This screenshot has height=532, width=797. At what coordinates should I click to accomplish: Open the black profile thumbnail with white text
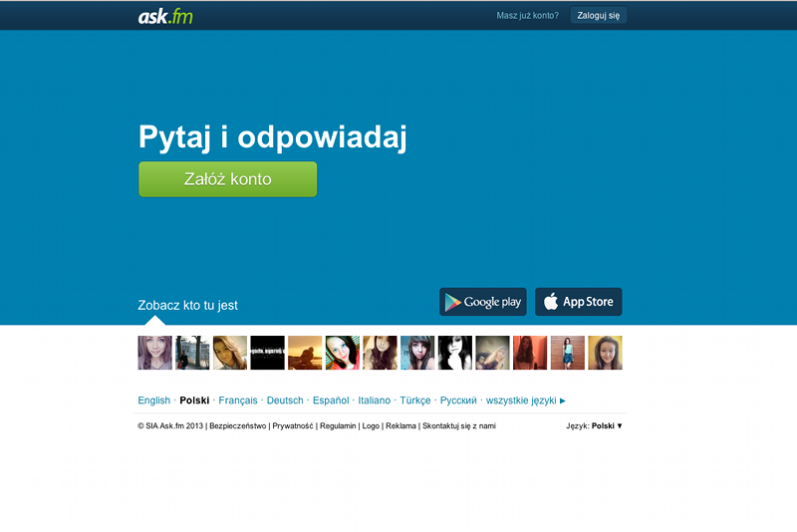(x=267, y=353)
